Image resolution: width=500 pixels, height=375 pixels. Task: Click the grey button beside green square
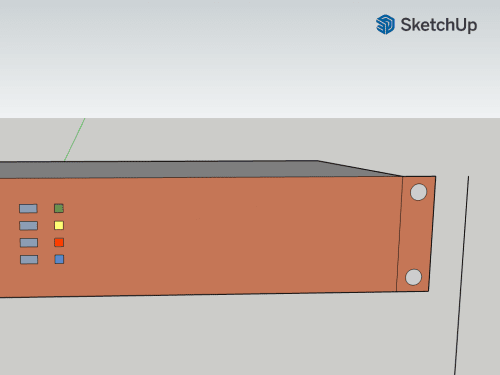pos(28,209)
